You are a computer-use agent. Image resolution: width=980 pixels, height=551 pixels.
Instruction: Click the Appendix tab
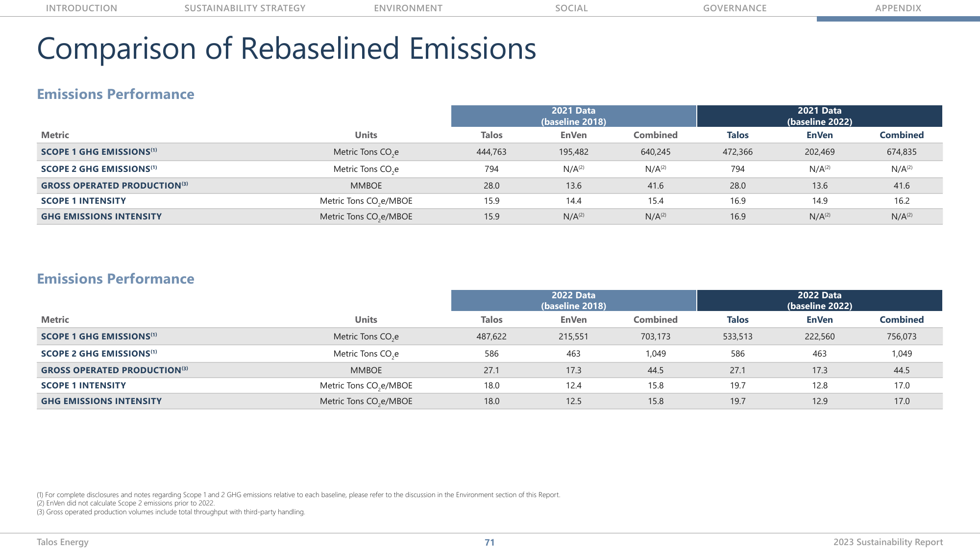pos(898,8)
